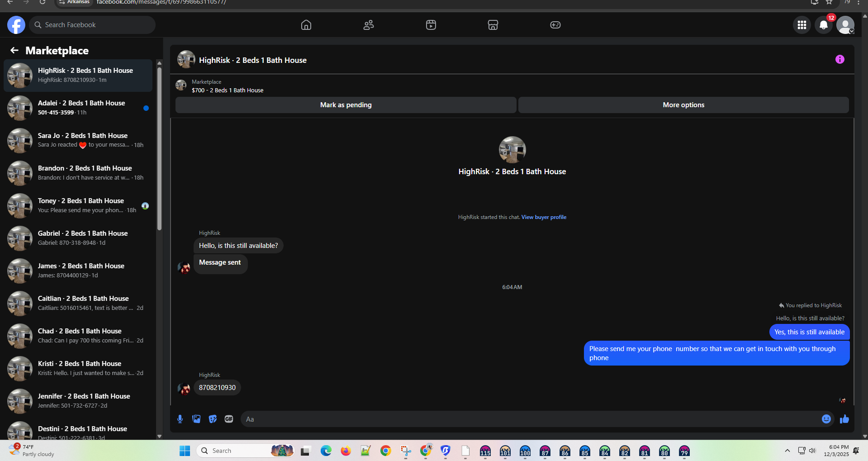Viewport: 868px width, 461px height.
Task: Open the Friends tab
Action: pos(369,25)
